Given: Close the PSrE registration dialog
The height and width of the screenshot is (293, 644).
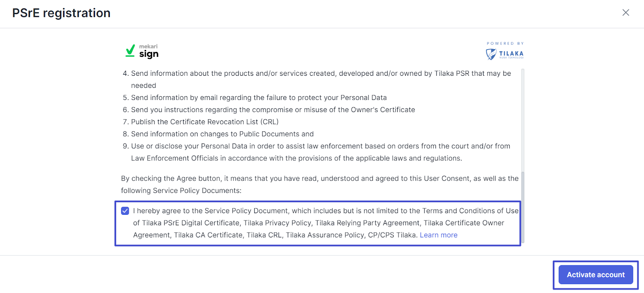Looking at the screenshot, I should coord(625,12).
